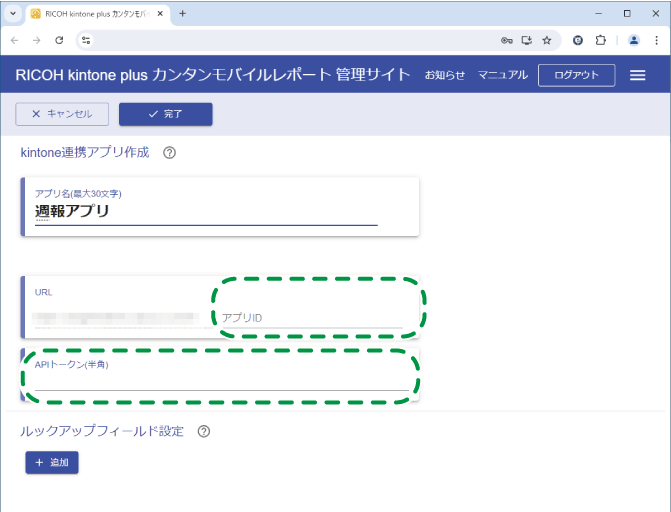Open Chrome three-dot menu

click(x=656, y=40)
